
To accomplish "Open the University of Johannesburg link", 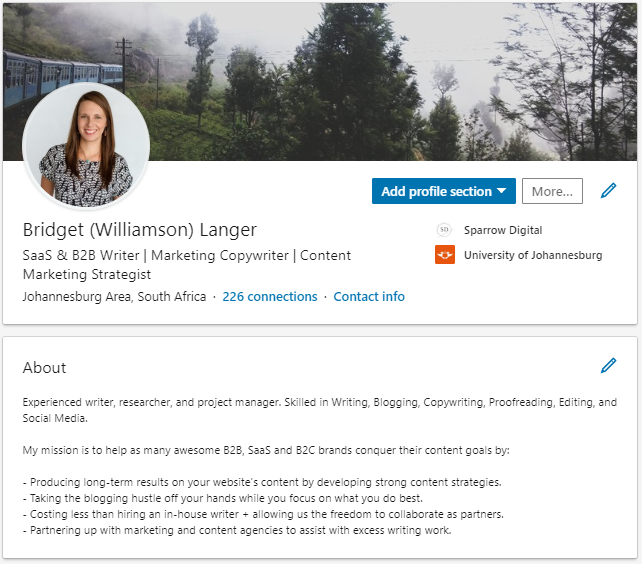I will coord(533,255).
